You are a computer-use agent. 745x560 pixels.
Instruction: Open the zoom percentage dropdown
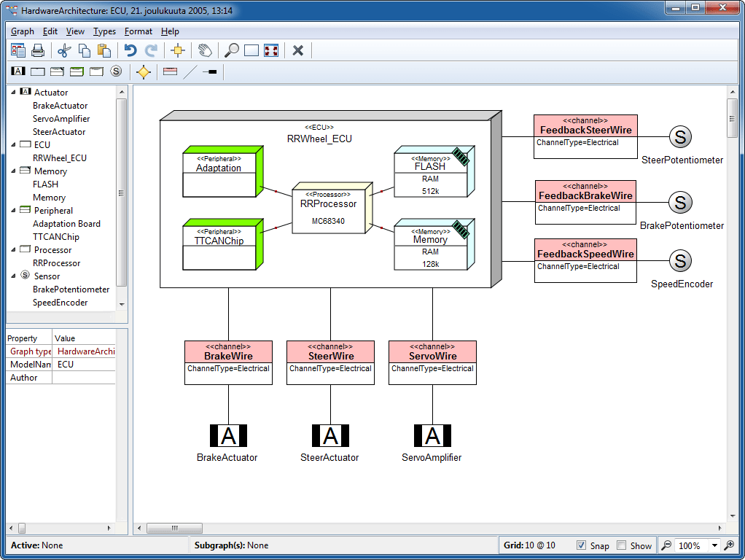[x=714, y=545]
